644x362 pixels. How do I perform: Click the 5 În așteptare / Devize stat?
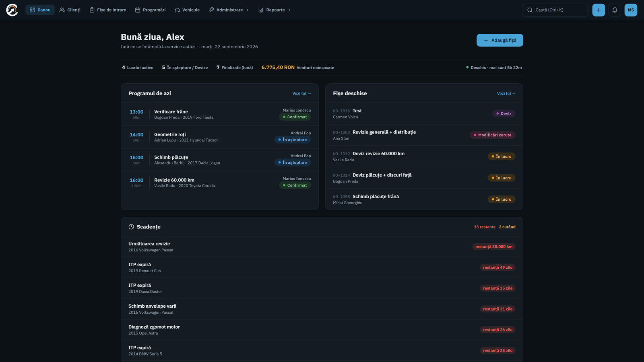pyautogui.click(x=185, y=68)
